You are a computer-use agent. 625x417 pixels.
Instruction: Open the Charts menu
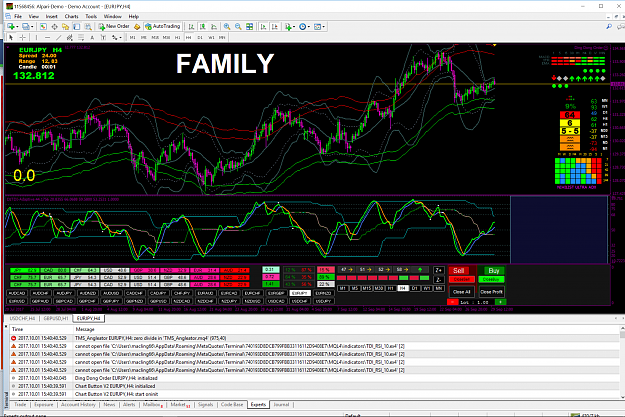[71, 16]
